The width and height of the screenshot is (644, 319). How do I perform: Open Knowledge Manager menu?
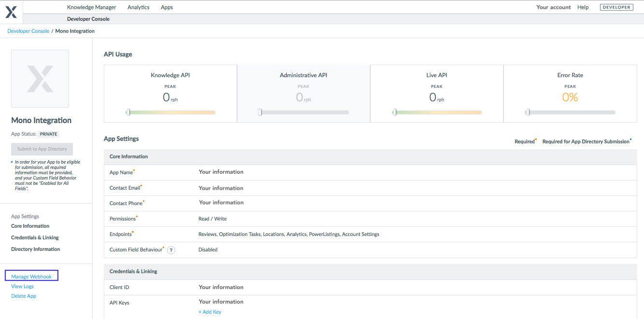(92, 7)
